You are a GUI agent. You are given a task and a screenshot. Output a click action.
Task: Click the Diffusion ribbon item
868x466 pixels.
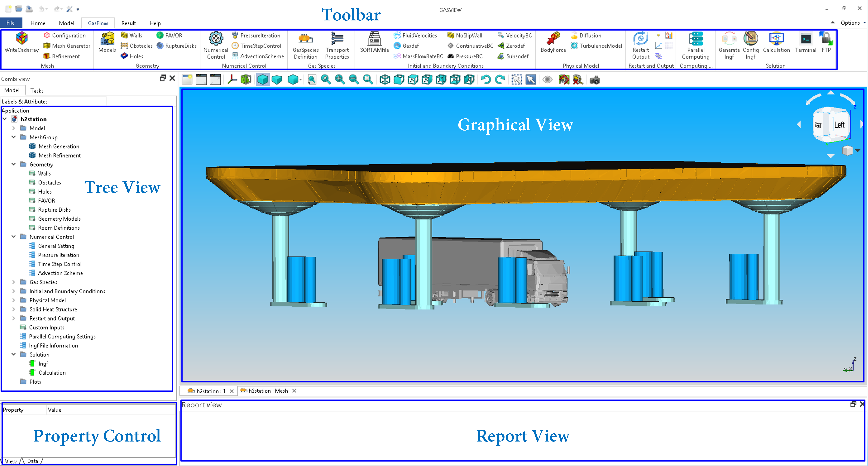tap(586, 35)
